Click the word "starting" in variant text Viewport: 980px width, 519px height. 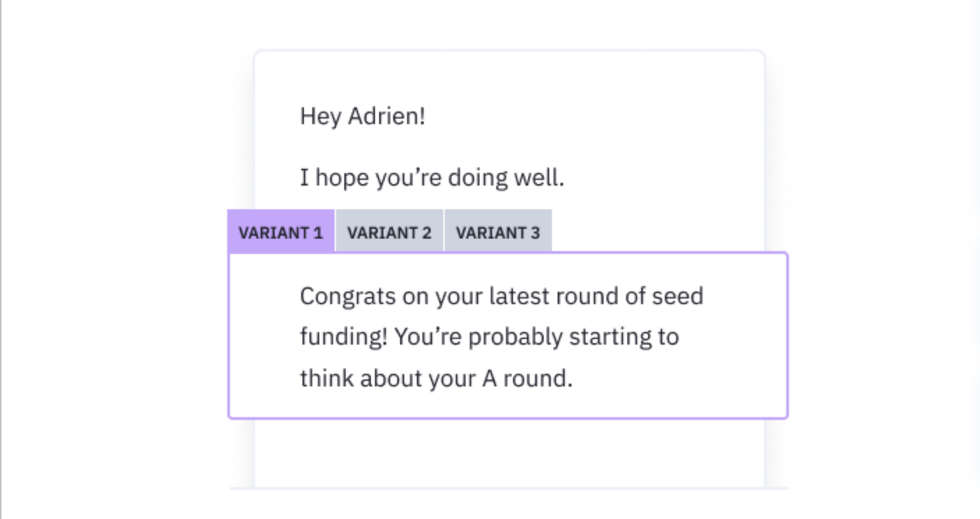click(609, 338)
